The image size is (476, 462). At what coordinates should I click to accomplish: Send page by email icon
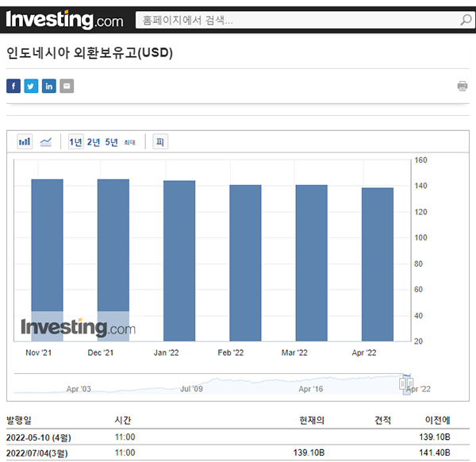pos(67,86)
